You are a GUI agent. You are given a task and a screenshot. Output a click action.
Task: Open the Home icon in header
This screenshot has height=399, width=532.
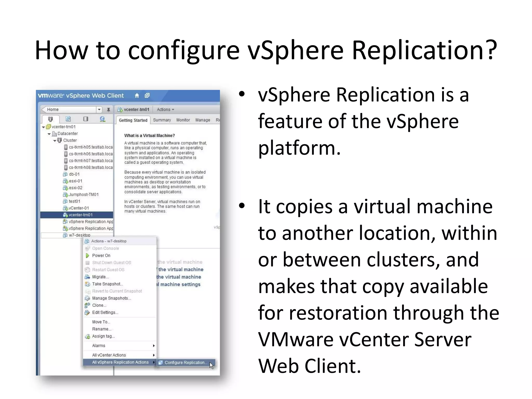(137, 96)
